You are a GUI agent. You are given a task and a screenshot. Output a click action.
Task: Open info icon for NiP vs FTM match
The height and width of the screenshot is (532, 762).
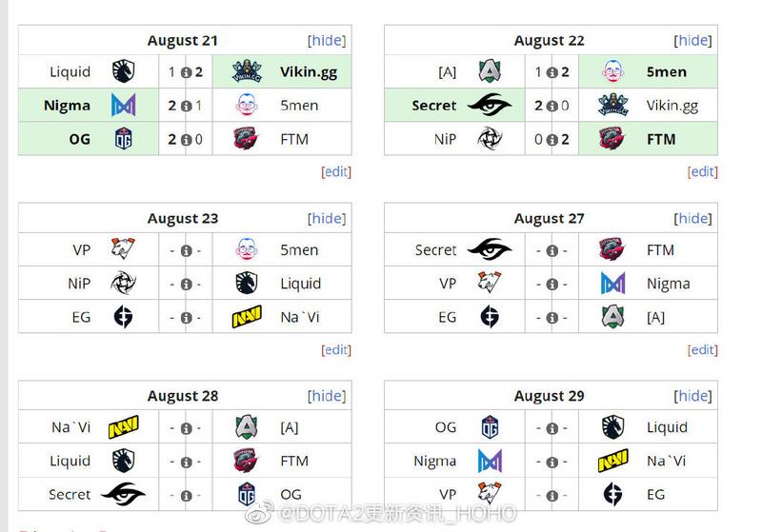point(552,140)
